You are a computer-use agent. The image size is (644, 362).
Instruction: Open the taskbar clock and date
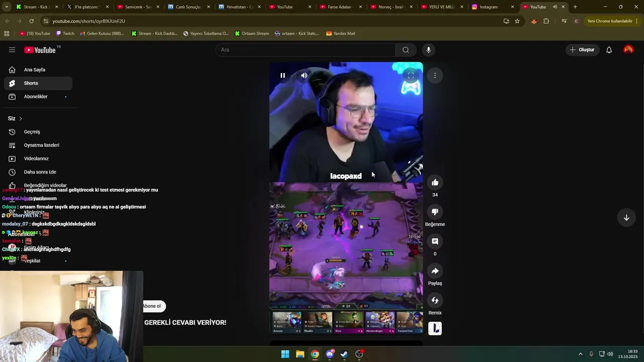[628, 354]
